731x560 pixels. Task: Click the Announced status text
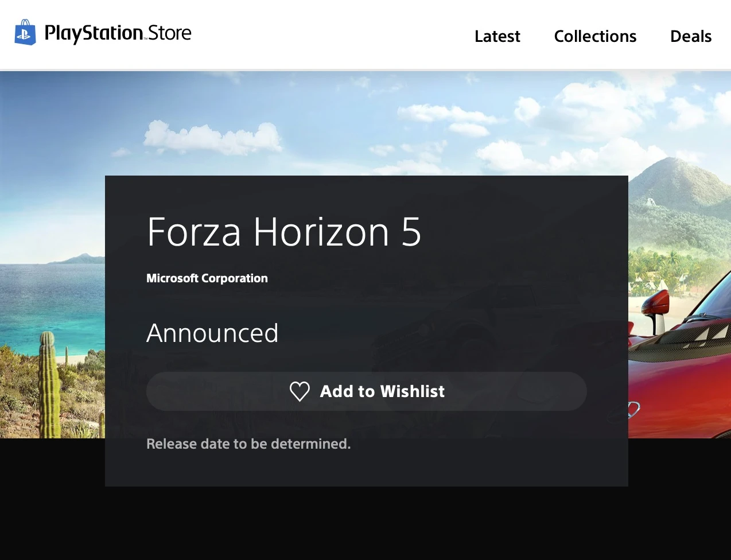pyautogui.click(x=212, y=333)
